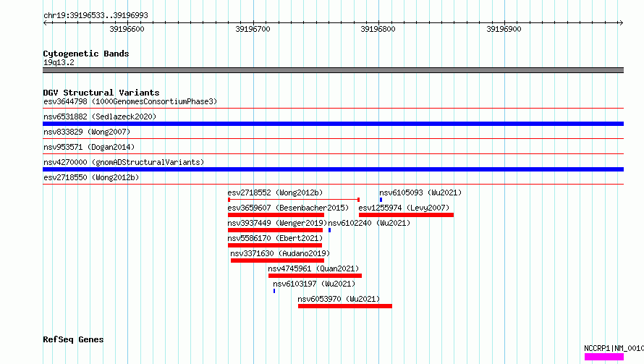Click the chr19:39196533..39196993 region label
Image resolution: width=644 pixels, height=364 pixels.
96,16
